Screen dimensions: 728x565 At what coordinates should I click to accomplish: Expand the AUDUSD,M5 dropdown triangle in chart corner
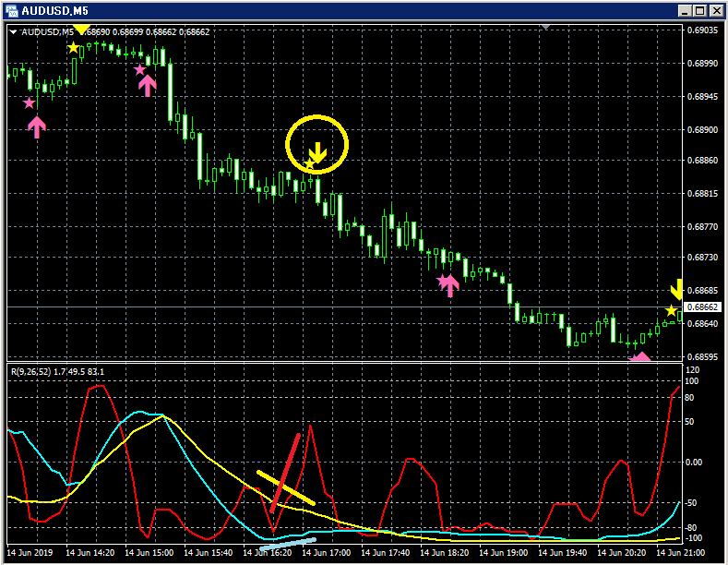click(x=14, y=32)
